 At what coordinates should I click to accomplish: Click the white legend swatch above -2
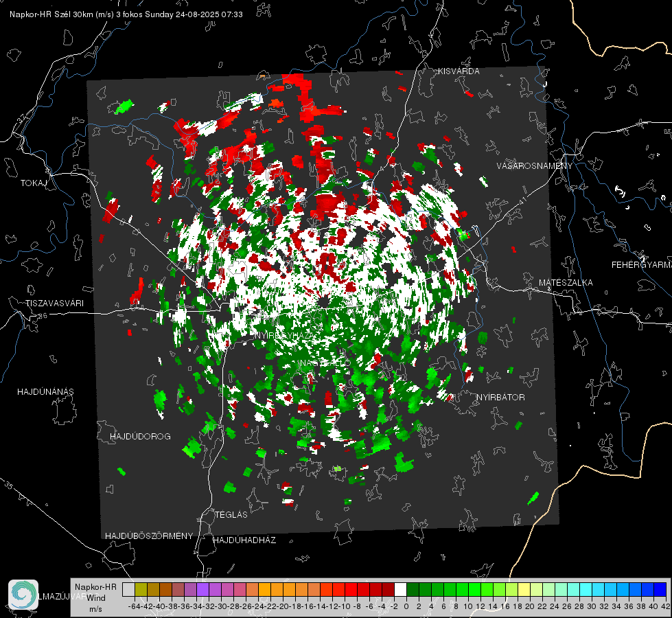point(400,590)
